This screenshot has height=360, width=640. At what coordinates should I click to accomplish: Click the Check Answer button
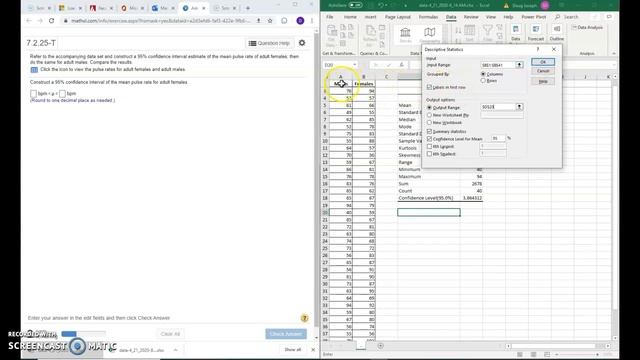click(x=286, y=334)
